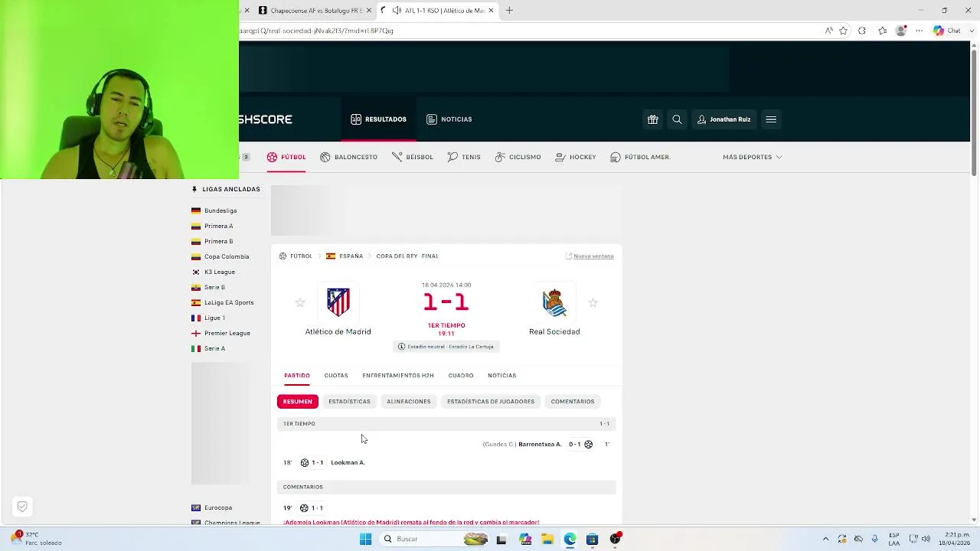
Task: Expand the Más Deportes dropdown
Action: pyautogui.click(x=752, y=157)
